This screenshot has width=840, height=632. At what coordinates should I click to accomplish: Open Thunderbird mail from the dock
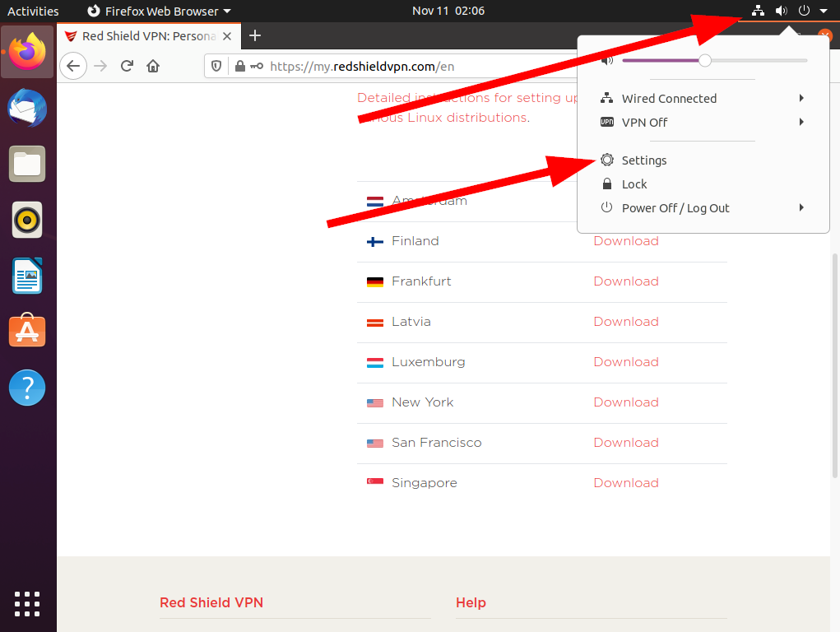(27, 108)
